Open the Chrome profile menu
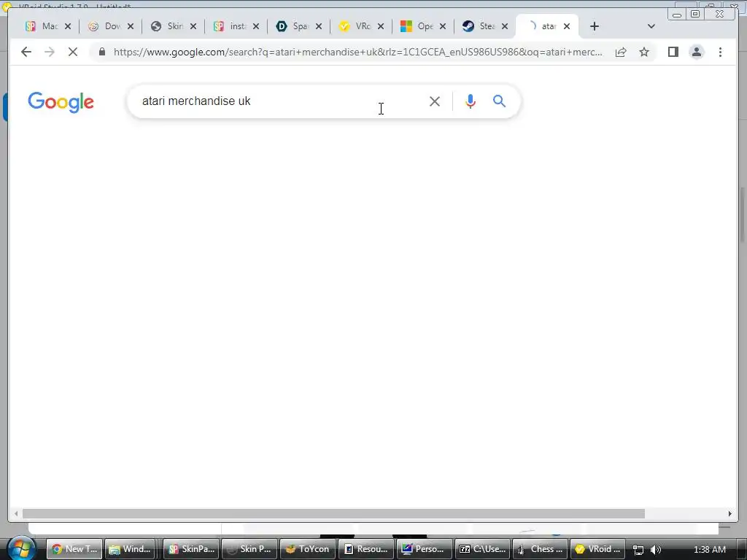This screenshot has height=560, width=747. click(x=697, y=52)
